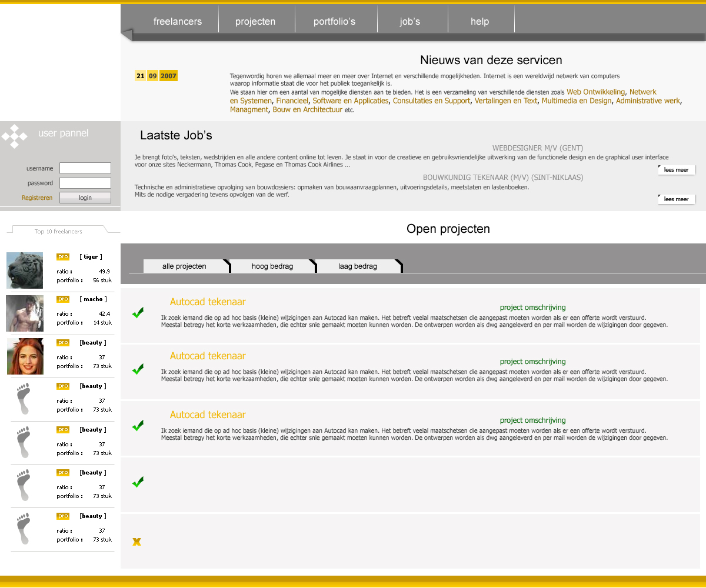This screenshot has width=706, height=588.
Task: Open the Managment link
Action: point(249,109)
